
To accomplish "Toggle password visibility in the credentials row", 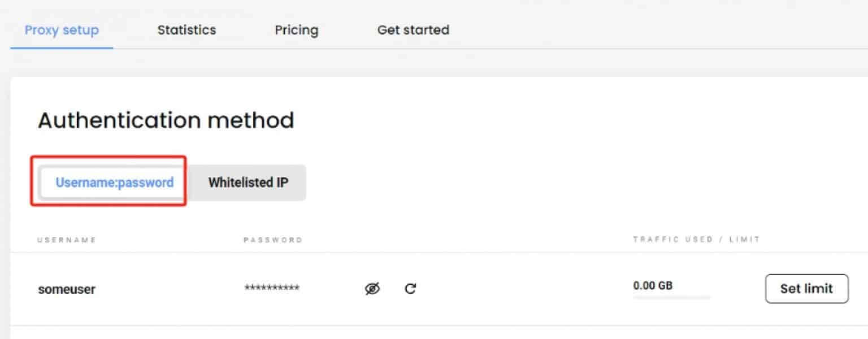I will (372, 289).
